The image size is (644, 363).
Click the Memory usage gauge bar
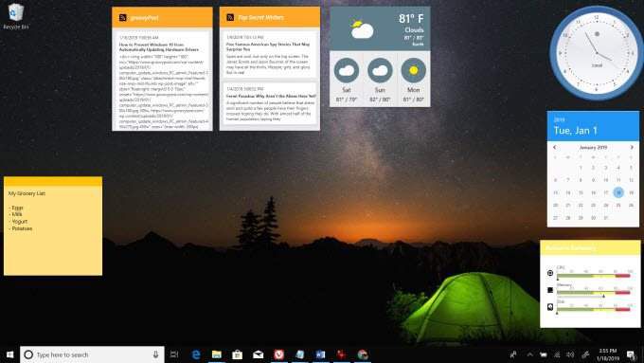594,293
